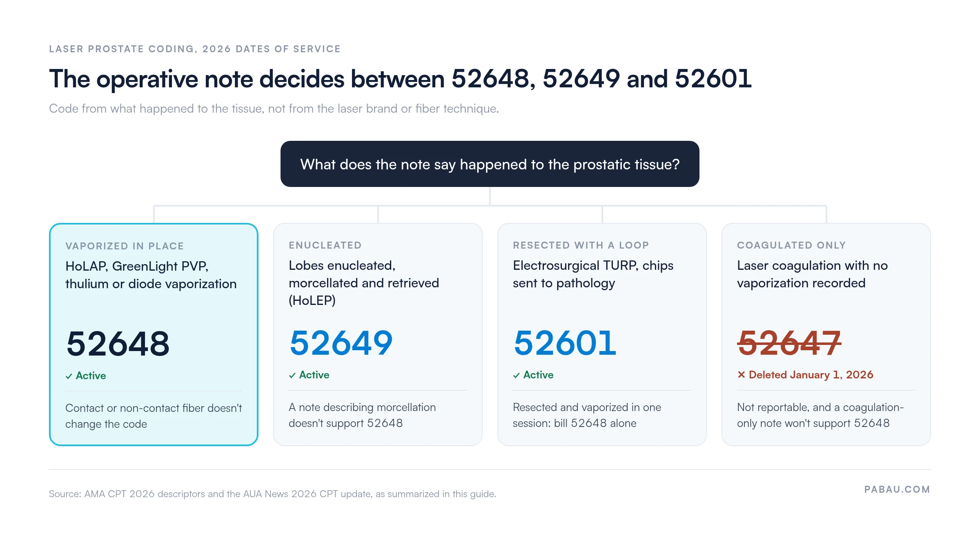Click the red X beside Deleted January 1, 2026

coord(742,374)
